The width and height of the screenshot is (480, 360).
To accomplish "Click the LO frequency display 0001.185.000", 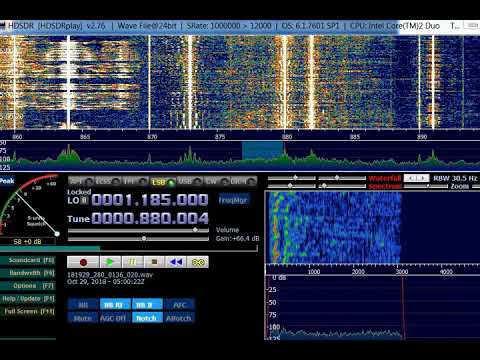I will [x=150, y=200].
